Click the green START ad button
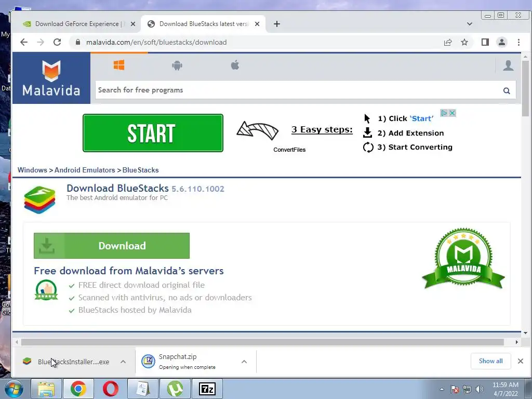The height and width of the screenshot is (399, 532). point(153,133)
